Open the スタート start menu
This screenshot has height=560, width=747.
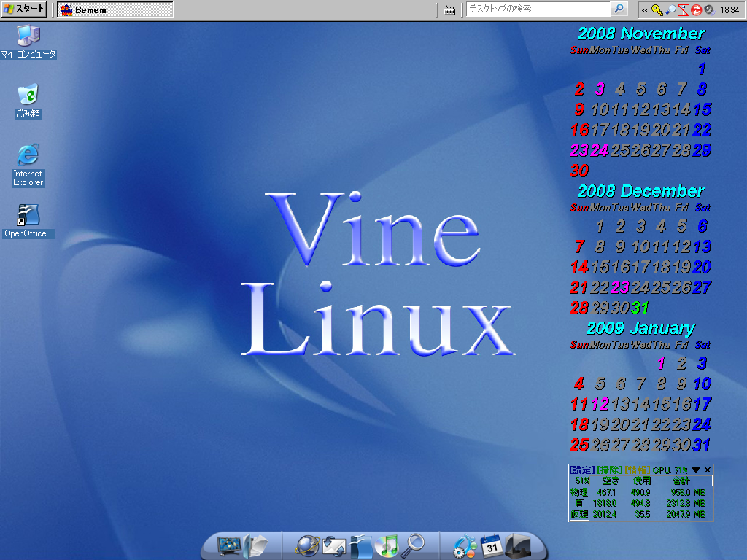(24, 9)
